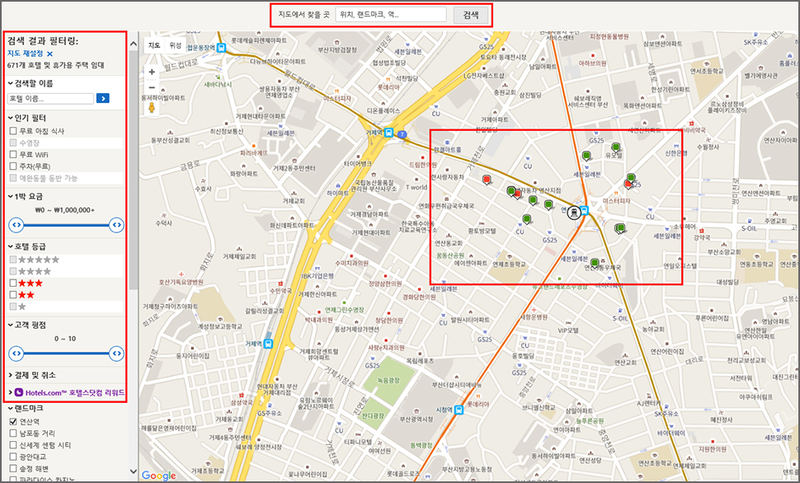Viewport: 800px width, 483px height.
Task: Click the map location search field
Action: point(391,15)
